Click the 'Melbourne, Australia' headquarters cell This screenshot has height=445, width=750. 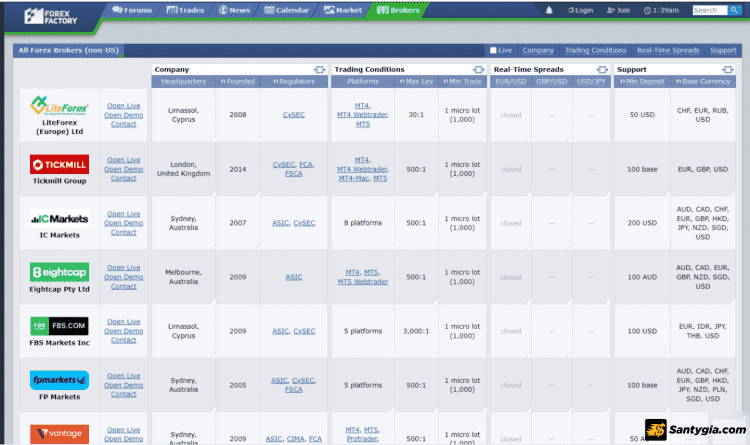183,277
